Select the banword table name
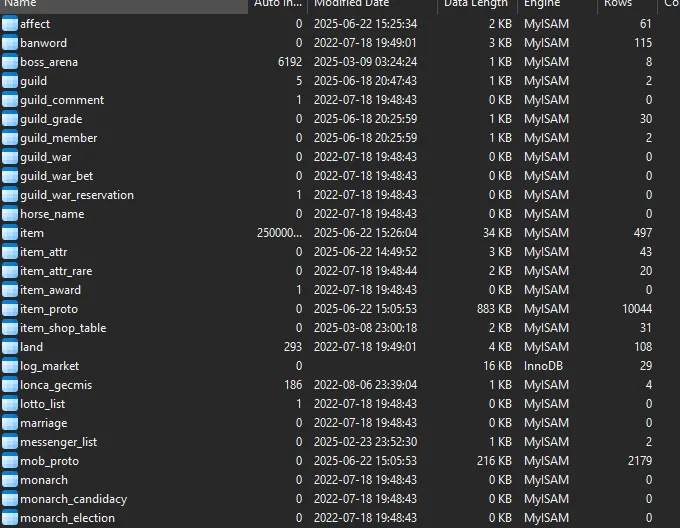 pos(43,43)
